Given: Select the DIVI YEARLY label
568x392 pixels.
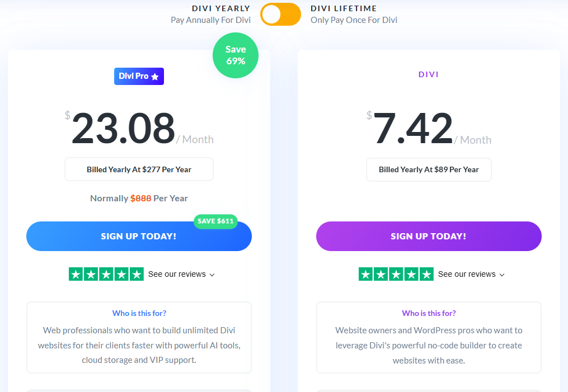Looking at the screenshot, I should 221,8.
